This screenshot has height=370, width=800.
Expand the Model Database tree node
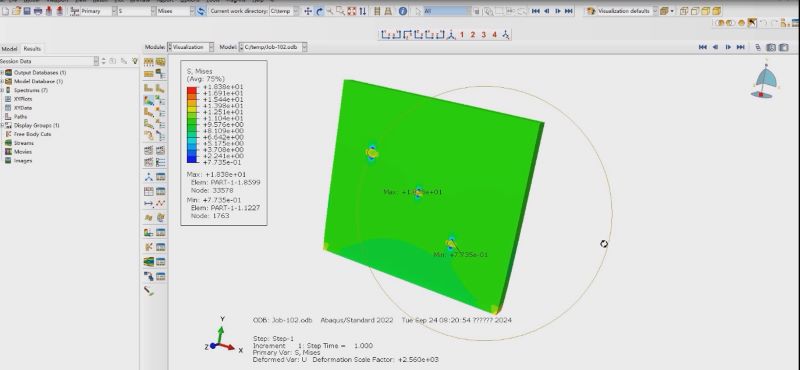[x=2, y=81]
